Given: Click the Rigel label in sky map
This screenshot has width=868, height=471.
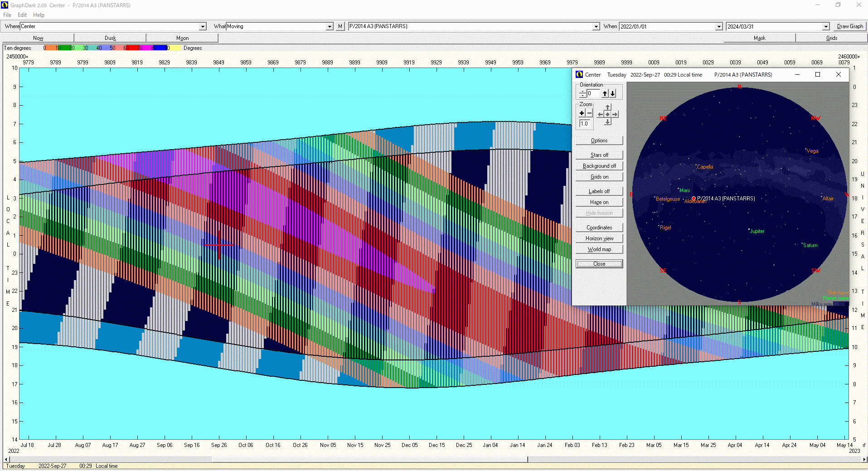Looking at the screenshot, I should click(665, 228).
